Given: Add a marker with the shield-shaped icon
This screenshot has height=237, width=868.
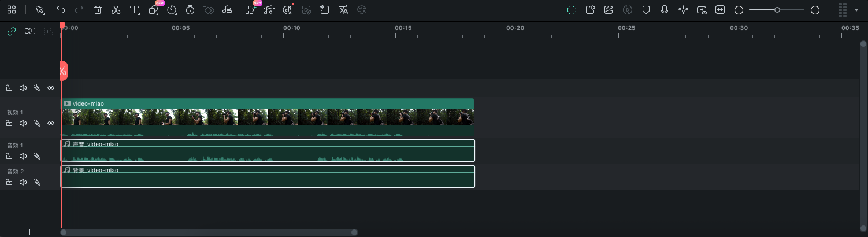Looking at the screenshot, I should coord(646,10).
